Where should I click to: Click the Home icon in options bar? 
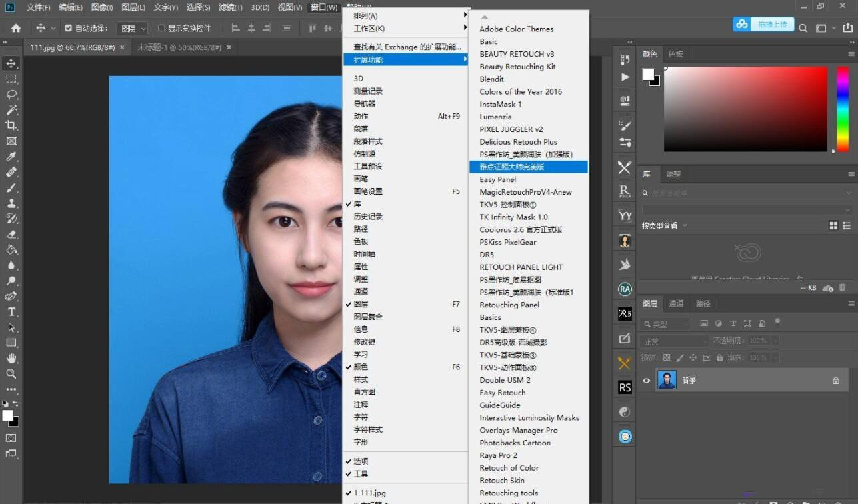[x=15, y=28]
